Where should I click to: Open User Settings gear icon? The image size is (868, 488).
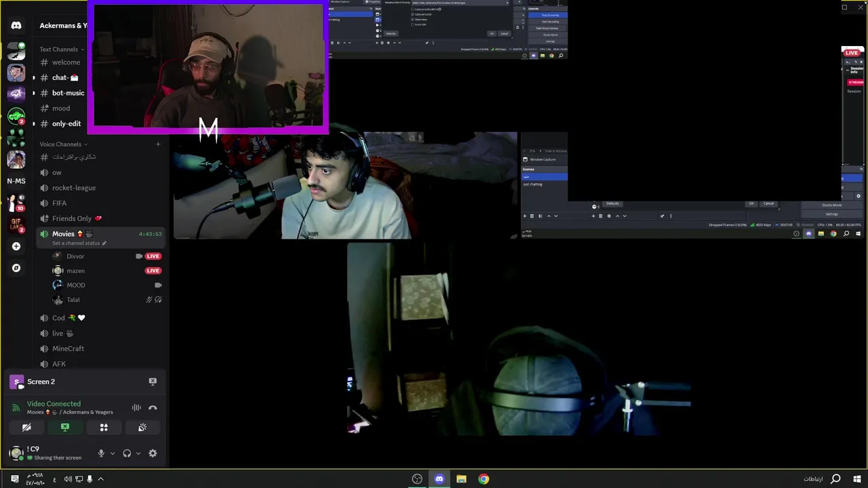pos(153,453)
